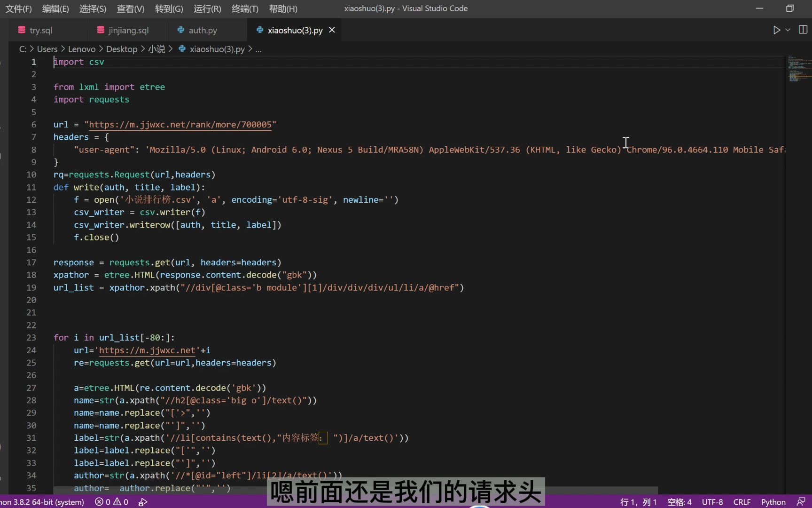Image resolution: width=812 pixels, height=508 pixels.
Task: Click the Python icon in the breadcrumb
Action: tap(182, 49)
